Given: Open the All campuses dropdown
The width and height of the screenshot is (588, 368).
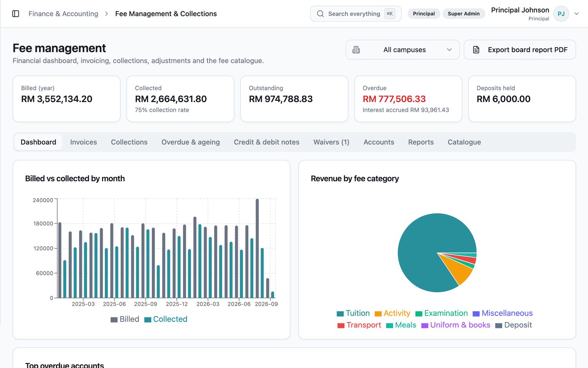Looking at the screenshot, I should point(403,50).
